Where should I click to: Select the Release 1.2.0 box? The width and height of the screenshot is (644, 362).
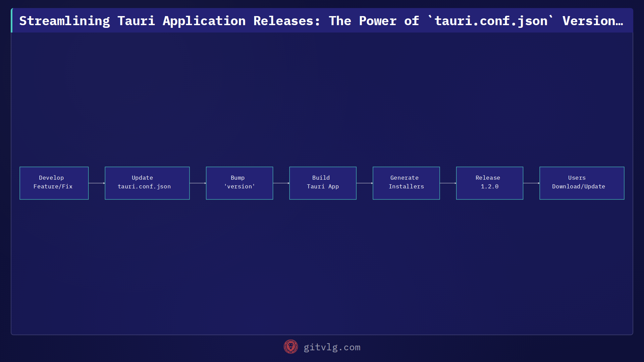[490, 183]
